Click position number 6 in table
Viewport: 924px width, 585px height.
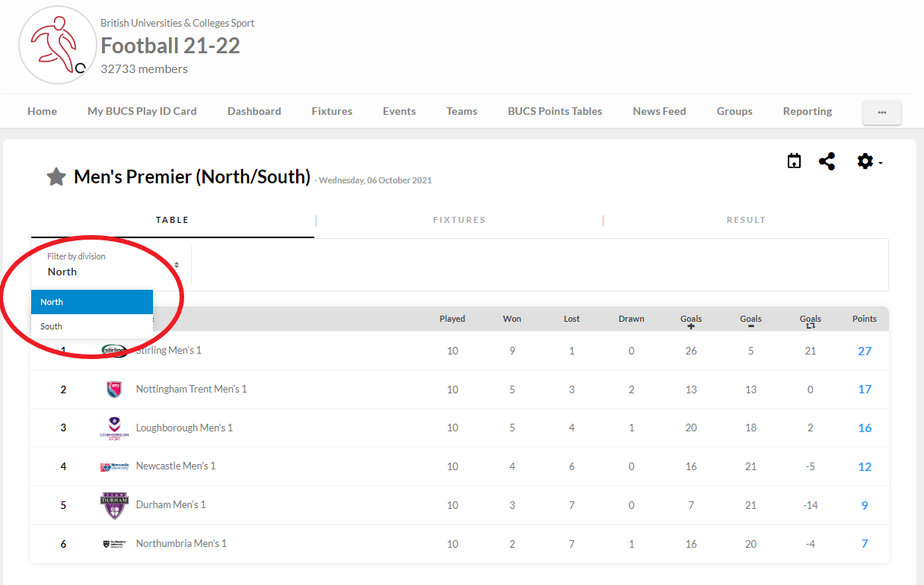click(x=63, y=544)
